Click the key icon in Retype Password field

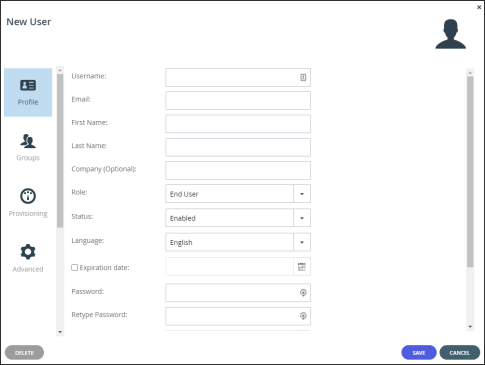(303, 316)
